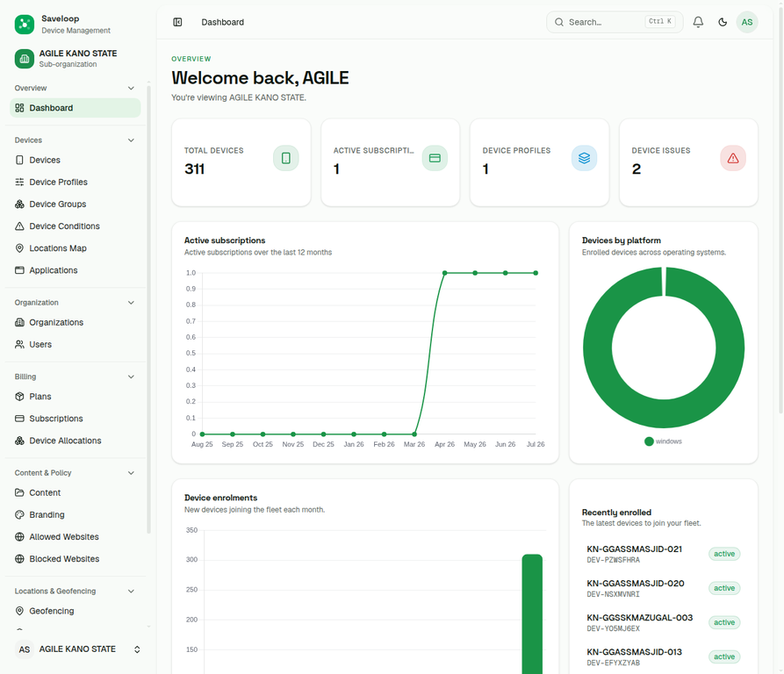Click the Users people icon
The image size is (784, 674).
[x=19, y=344]
